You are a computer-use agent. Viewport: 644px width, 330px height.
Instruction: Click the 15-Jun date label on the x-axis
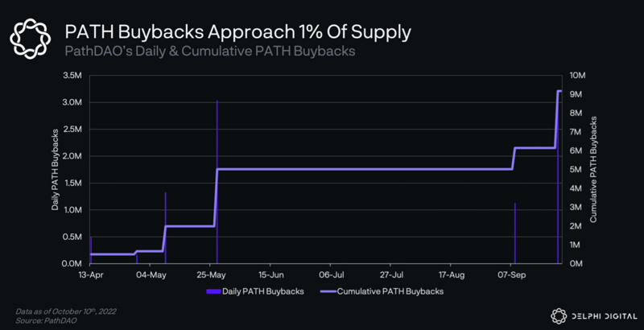(270, 274)
